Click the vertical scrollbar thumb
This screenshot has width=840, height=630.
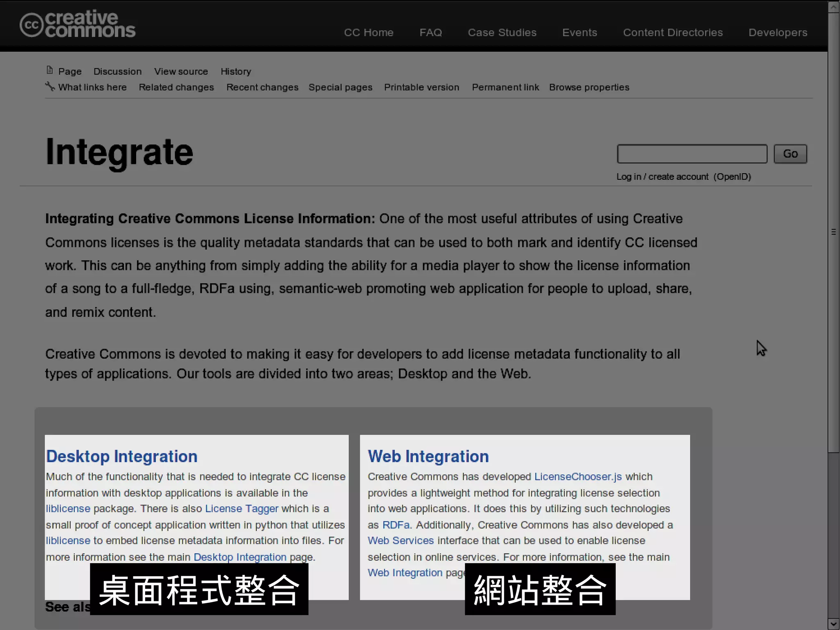click(x=833, y=232)
